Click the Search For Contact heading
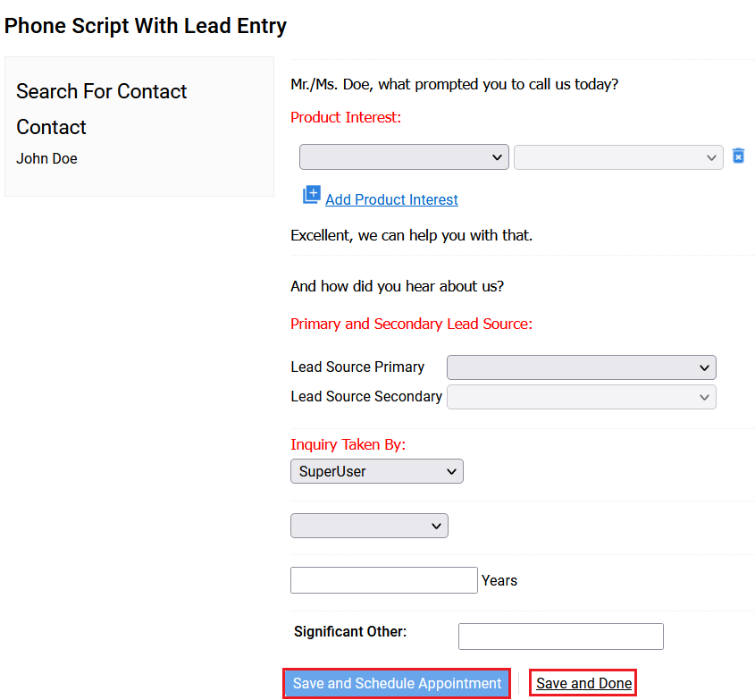755x700 pixels. [102, 91]
